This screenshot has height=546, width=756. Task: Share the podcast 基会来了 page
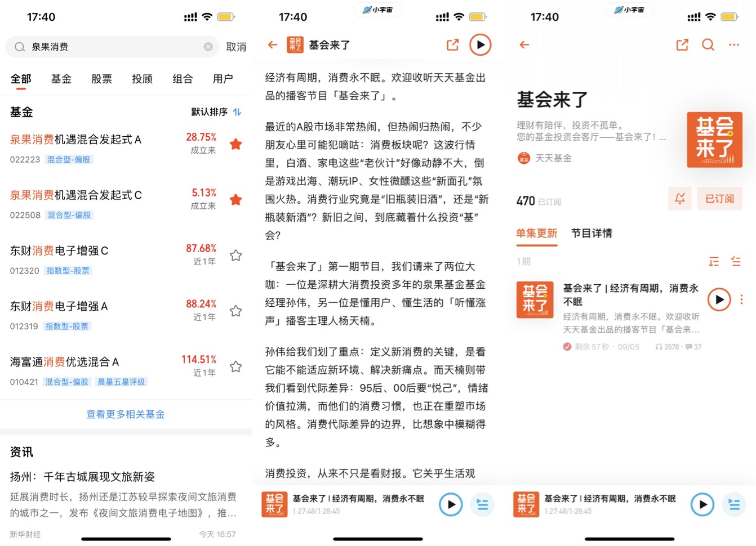tap(682, 44)
